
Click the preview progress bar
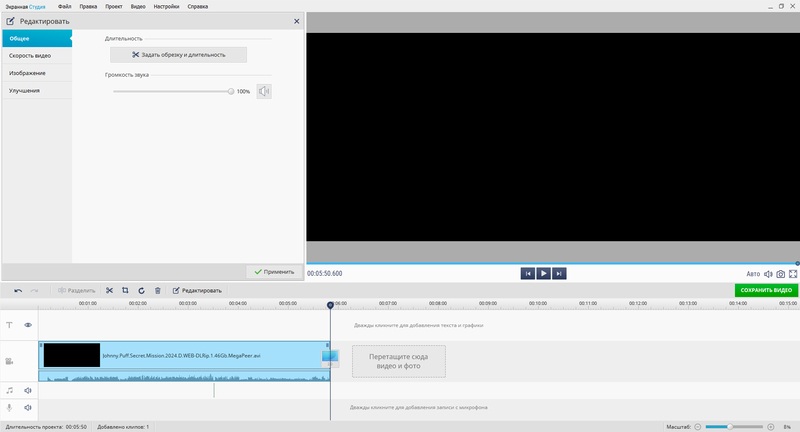coord(552,264)
